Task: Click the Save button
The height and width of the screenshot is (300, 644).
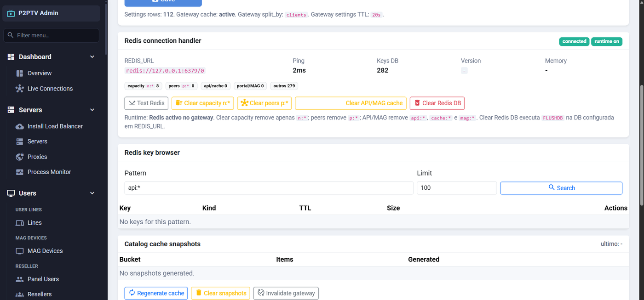Action: [163, 2]
